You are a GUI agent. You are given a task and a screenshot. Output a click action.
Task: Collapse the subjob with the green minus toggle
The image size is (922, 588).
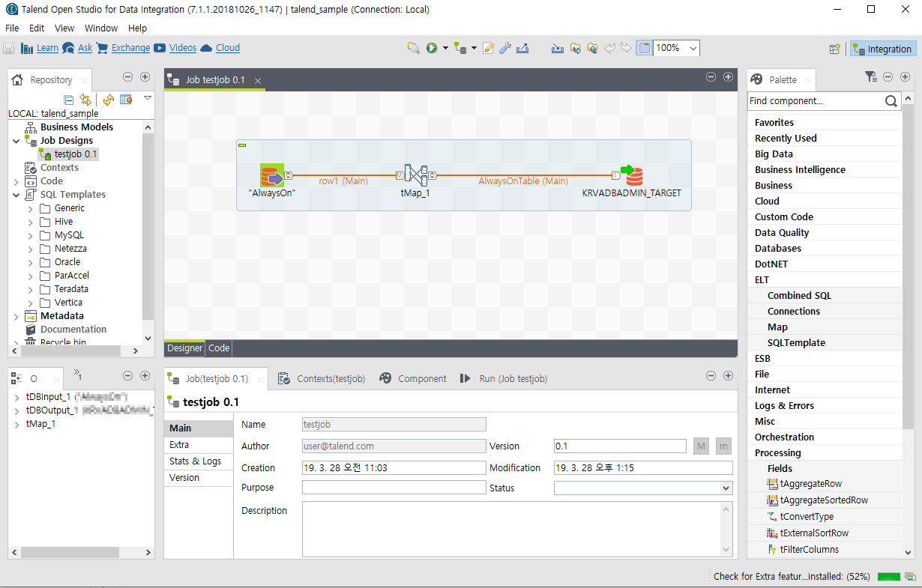click(x=242, y=145)
